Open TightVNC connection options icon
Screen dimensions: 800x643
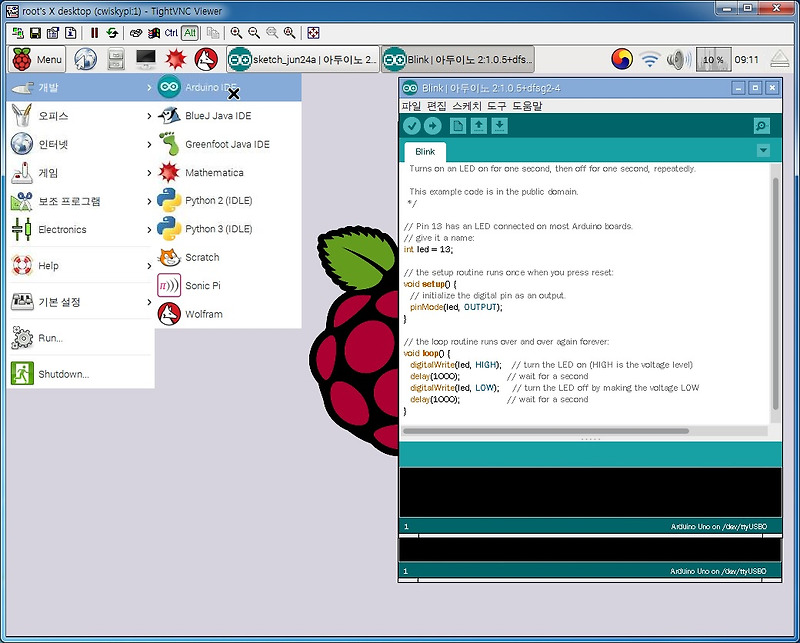click(x=53, y=33)
